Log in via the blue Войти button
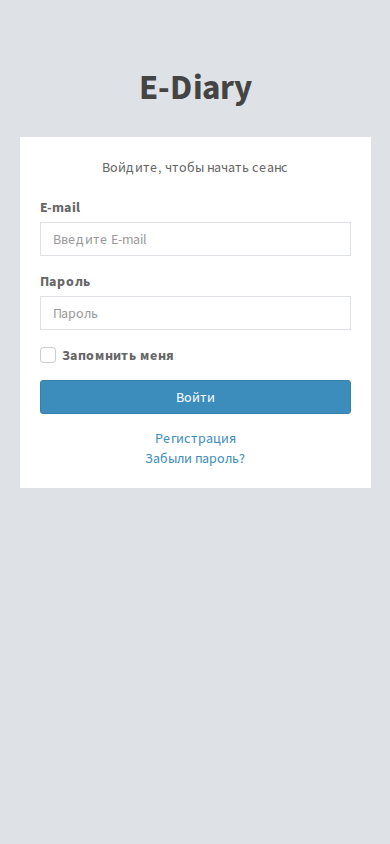390x844 pixels. 195,397
